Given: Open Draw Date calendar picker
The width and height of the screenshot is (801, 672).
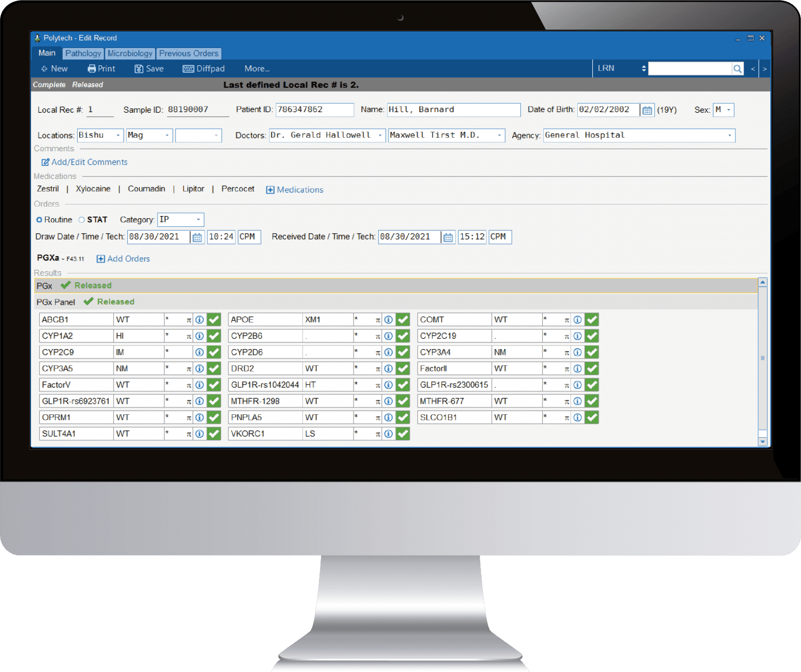Looking at the screenshot, I should tap(197, 237).
